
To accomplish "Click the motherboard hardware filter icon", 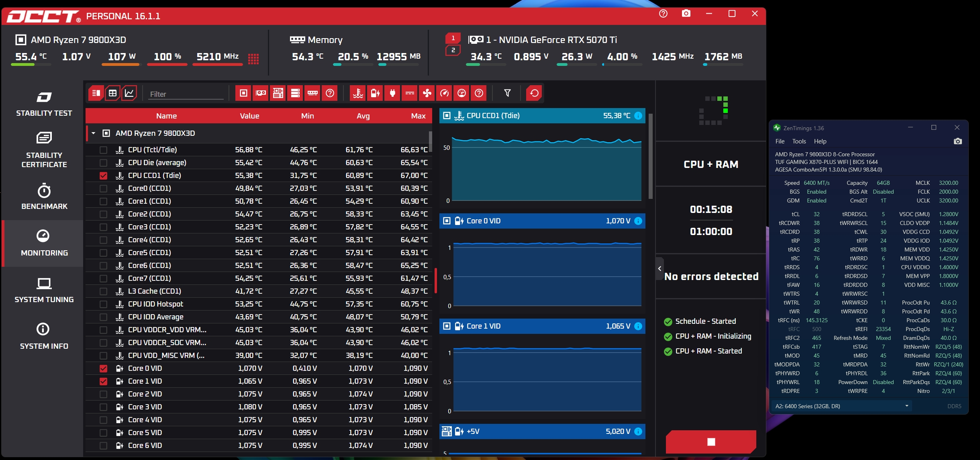I will (278, 93).
